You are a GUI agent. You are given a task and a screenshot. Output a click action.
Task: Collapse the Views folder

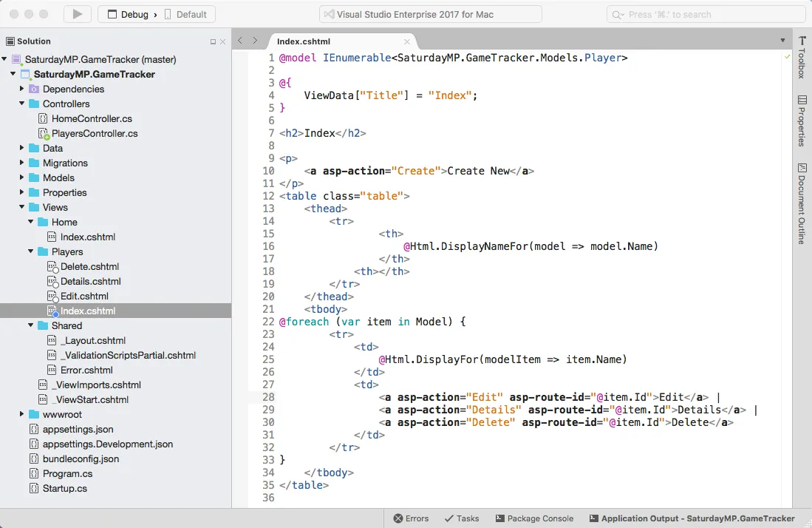pyautogui.click(x=21, y=207)
